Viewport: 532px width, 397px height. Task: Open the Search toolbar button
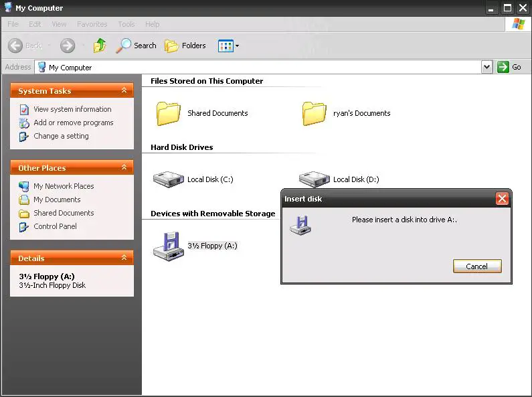coord(136,46)
